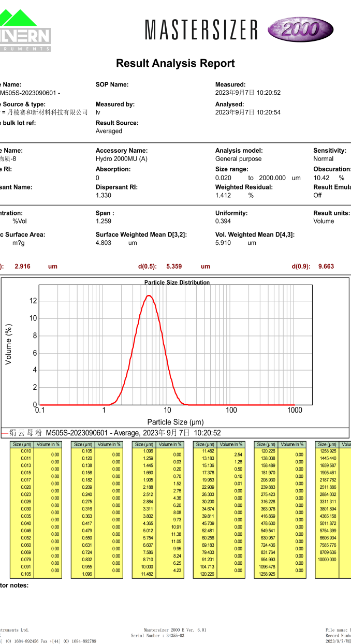This screenshot has height=644, width=351.
Task: Click the 'Particle Size Distribution' chart title
Action: coord(177,283)
